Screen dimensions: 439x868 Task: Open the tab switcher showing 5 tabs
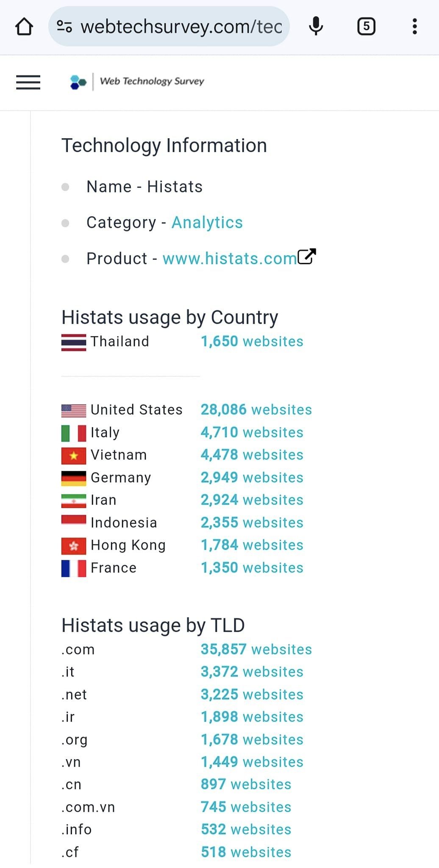click(366, 26)
